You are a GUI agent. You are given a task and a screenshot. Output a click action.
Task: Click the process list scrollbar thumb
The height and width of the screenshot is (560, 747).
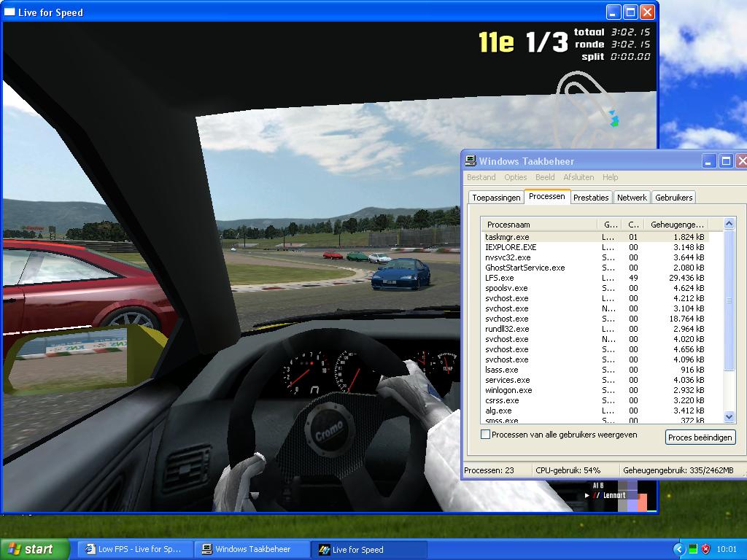[729, 300]
